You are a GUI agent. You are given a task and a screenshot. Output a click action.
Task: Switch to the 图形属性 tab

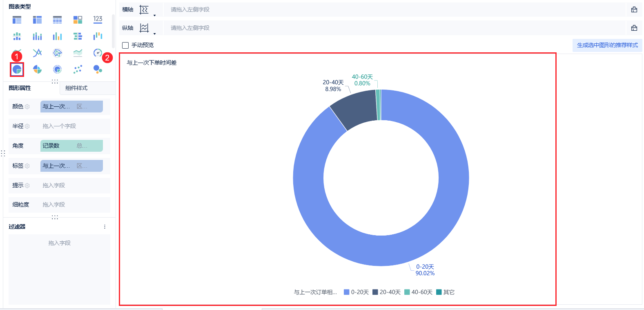point(20,88)
